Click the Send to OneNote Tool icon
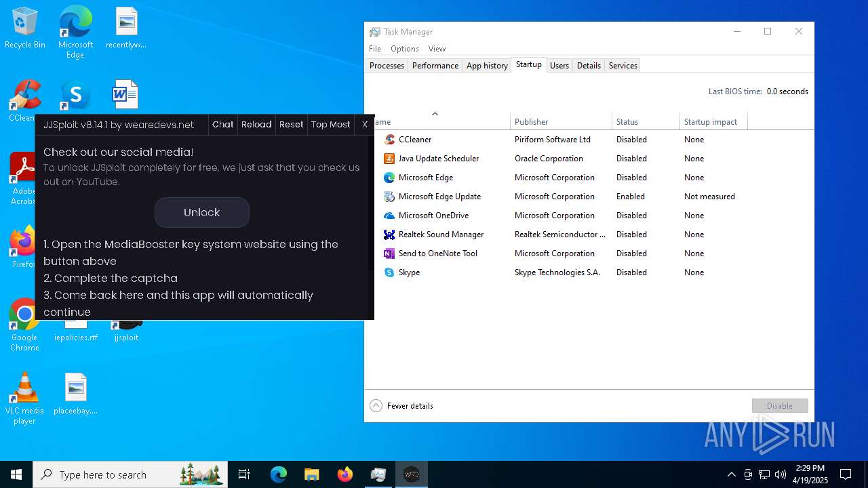The width and height of the screenshot is (868, 488). click(389, 253)
